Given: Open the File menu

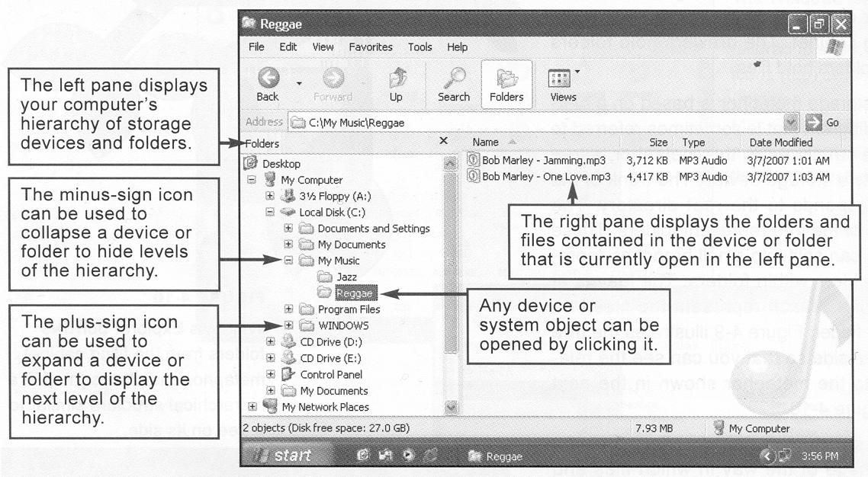Looking at the screenshot, I should tap(256, 47).
